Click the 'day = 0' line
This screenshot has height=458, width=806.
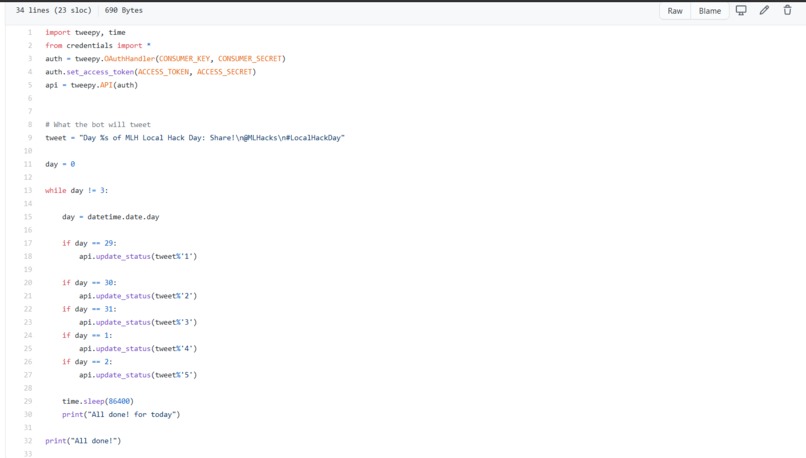60,164
